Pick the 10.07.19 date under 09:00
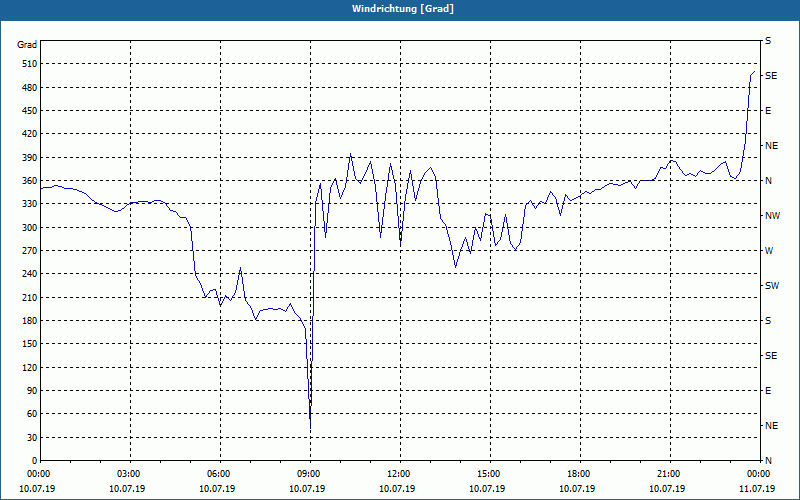The height and width of the screenshot is (500, 800). (x=307, y=489)
